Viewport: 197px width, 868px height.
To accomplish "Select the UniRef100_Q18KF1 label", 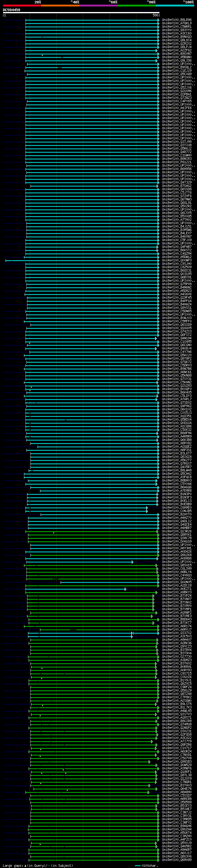I will coord(177,772).
